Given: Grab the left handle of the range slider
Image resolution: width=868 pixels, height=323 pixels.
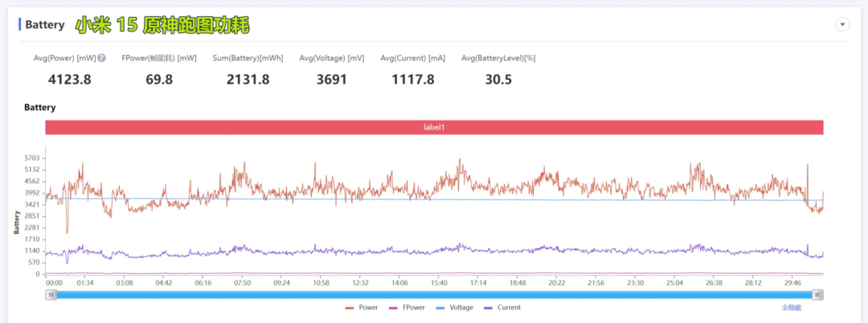Looking at the screenshot, I should pyautogui.click(x=51, y=295).
